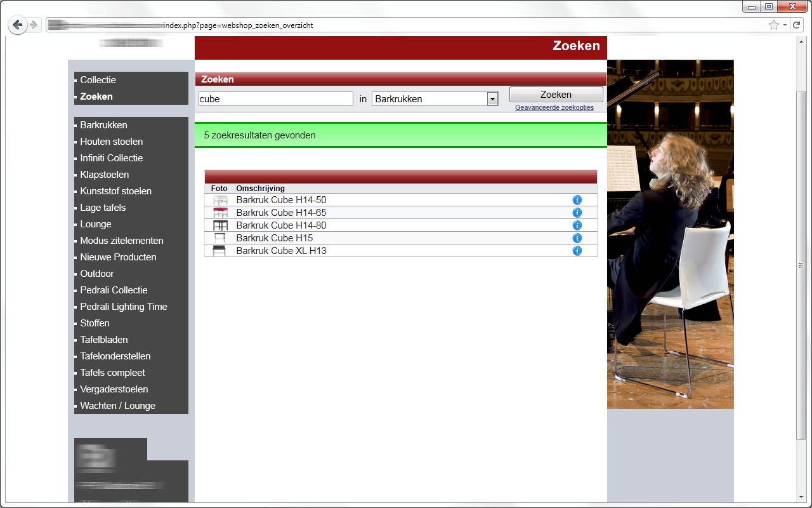Screen dimensions: 812x508
Task: Open the Tafelonderstellen category
Action: (115, 356)
